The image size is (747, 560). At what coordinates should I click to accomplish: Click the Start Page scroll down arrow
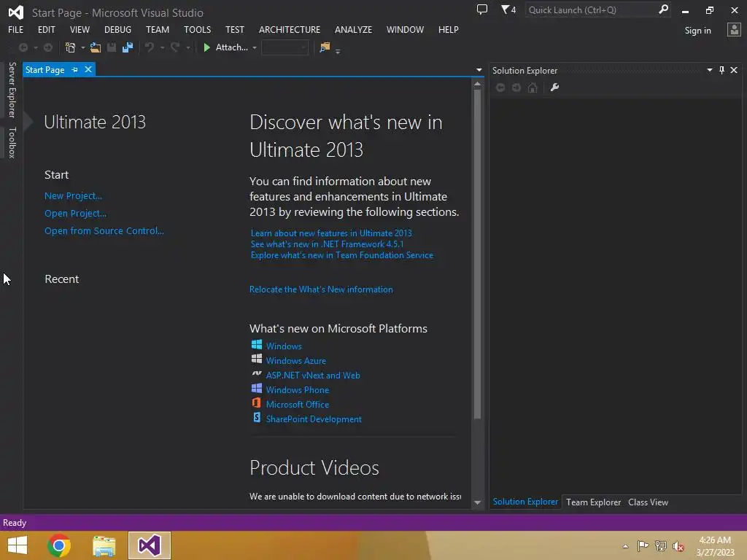[x=477, y=502]
